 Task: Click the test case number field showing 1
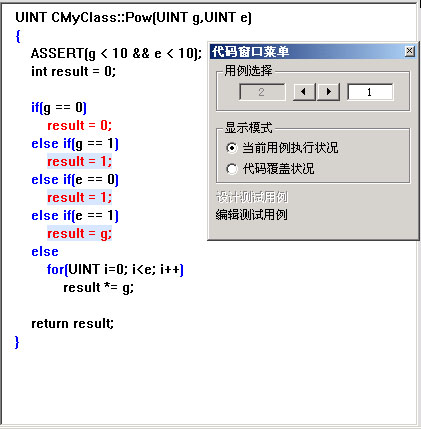click(x=370, y=92)
